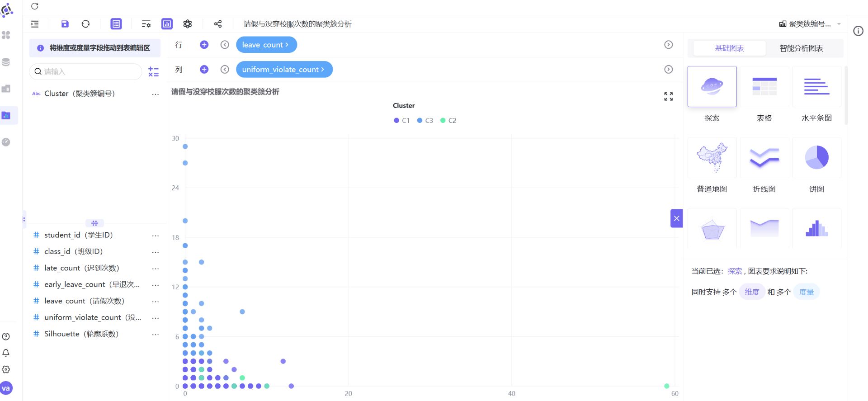Open the leave_count pill on row shelf
This screenshot has width=868, height=401.
pos(266,45)
